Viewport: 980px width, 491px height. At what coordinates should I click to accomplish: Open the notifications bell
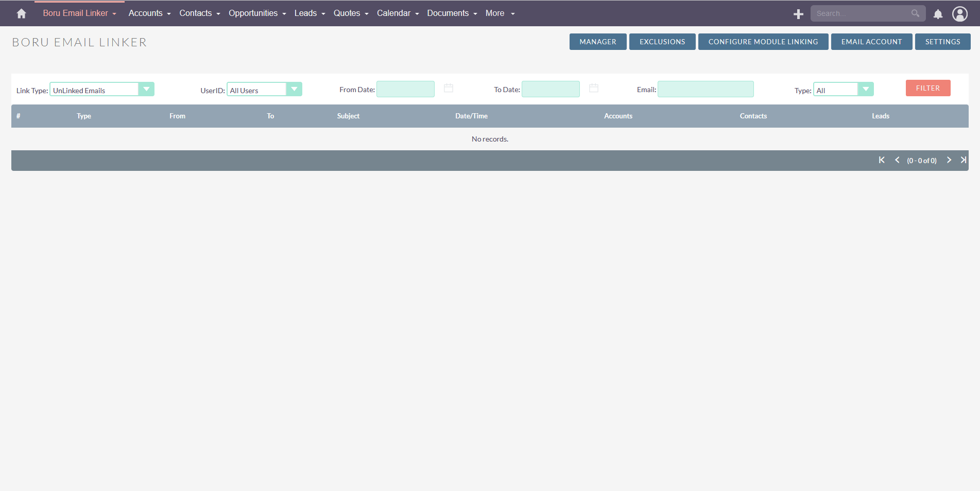coord(938,14)
